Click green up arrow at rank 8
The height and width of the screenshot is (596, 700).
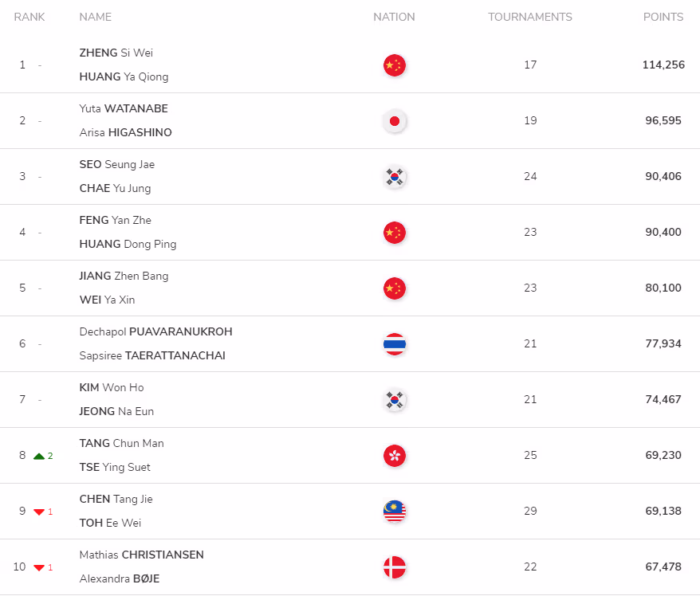[x=39, y=456]
